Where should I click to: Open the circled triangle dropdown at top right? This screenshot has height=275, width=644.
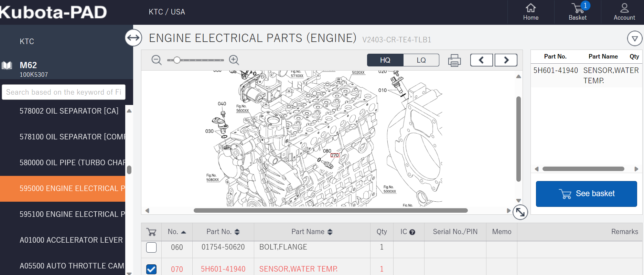coord(635,39)
